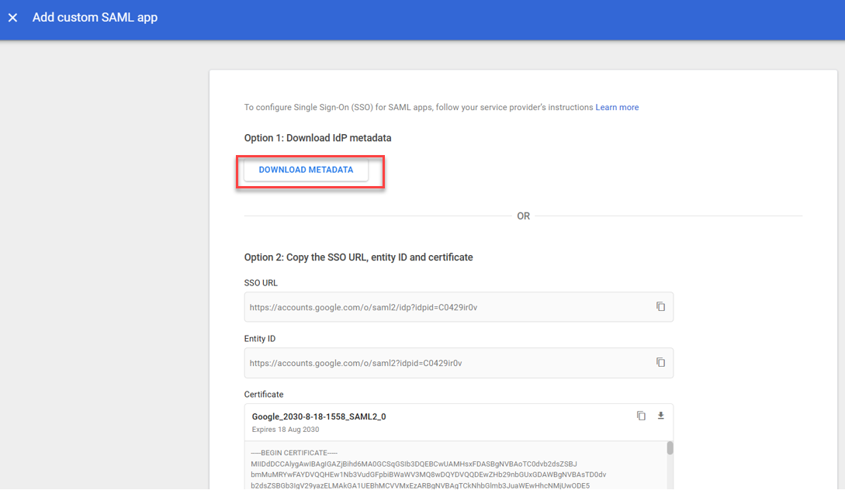This screenshot has height=504, width=845.
Task: Click the Expires 18 Aug 2030 text
Action: (286, 430)
